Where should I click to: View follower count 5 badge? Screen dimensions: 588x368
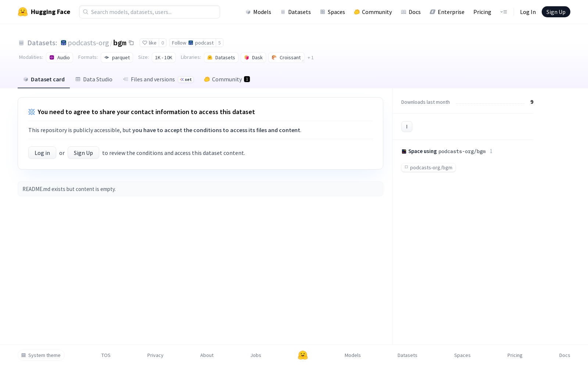tap(219, 43)
